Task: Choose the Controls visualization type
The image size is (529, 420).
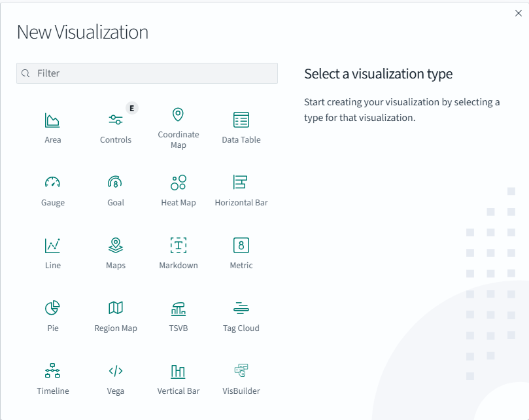Action: (115, 128)
